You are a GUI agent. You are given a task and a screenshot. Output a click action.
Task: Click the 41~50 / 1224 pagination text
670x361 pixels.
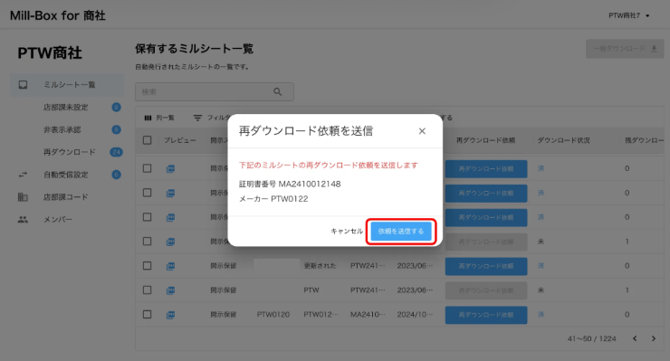592,339
